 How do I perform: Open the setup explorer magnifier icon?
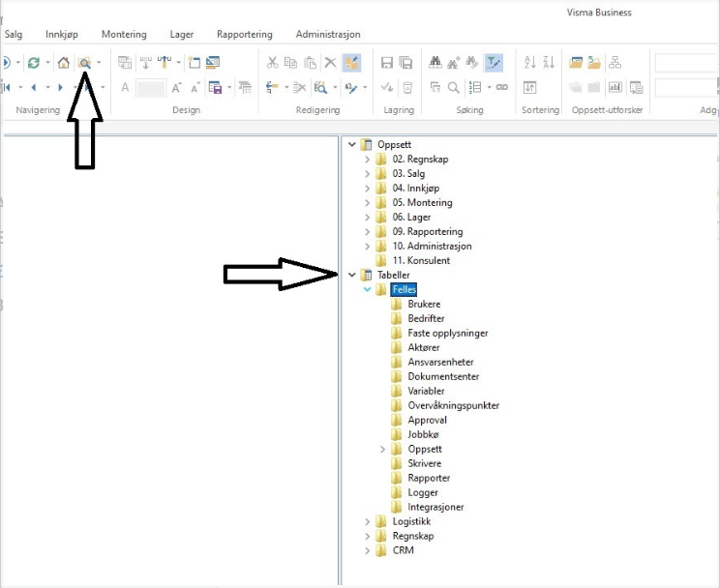[x=84, y=63]
